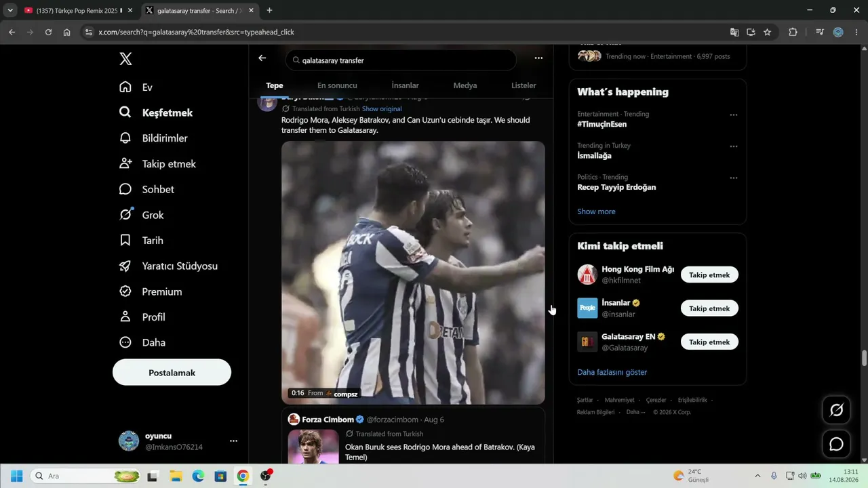
Task: Click the X logo in the sidebar
Action: [x=125, y=59]
